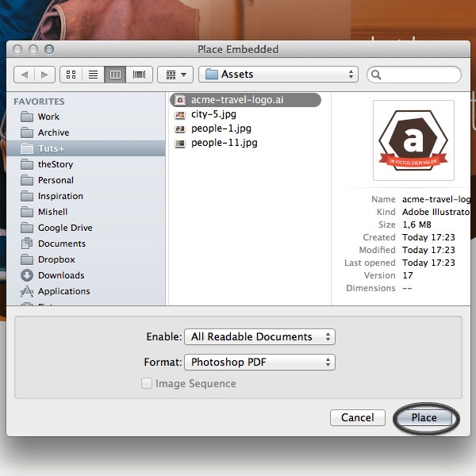Open the Assets folder path dropdown
The height and width of the screenshot is (476, 476).
pos(278,75)
